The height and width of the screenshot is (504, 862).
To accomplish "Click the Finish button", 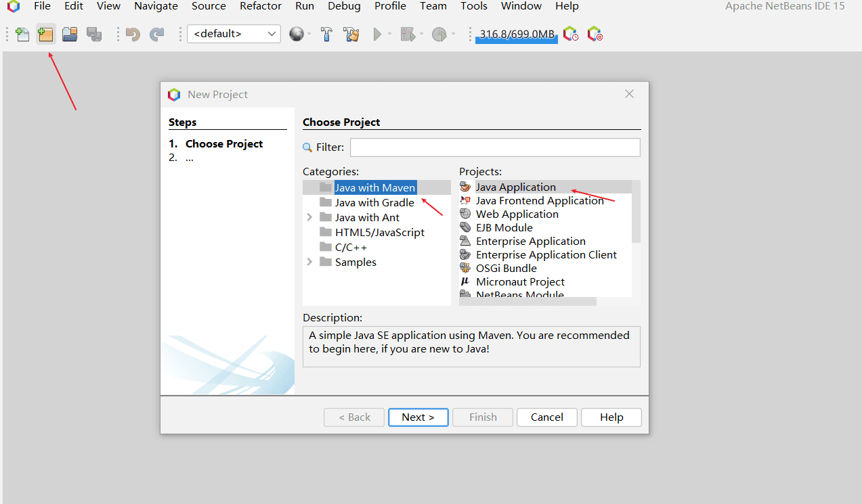I will (x=483, y=417).
